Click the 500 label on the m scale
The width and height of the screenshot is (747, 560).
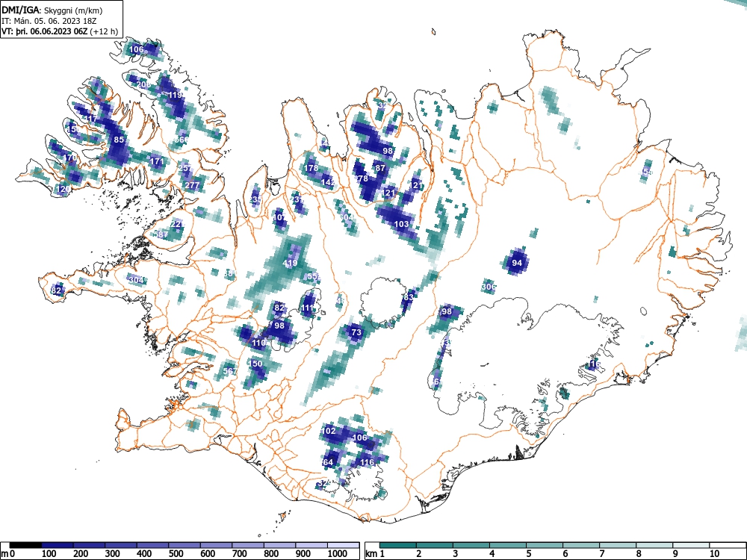176,554
